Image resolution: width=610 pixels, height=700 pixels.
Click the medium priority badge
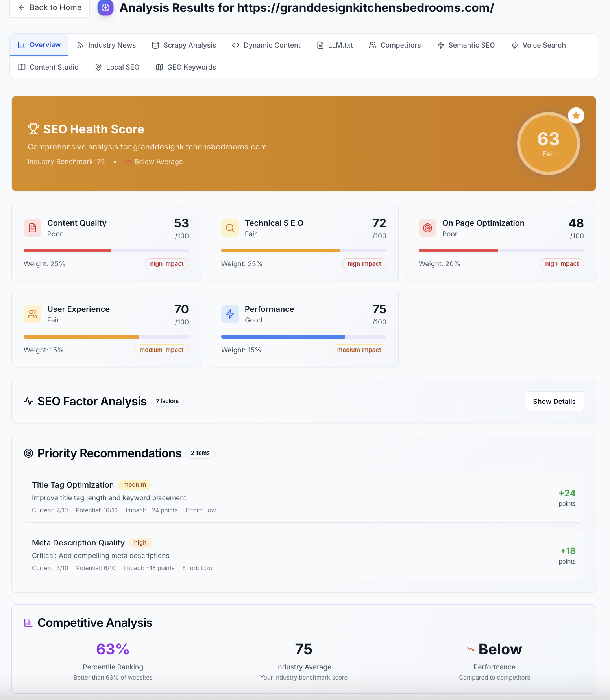(135, 485)
